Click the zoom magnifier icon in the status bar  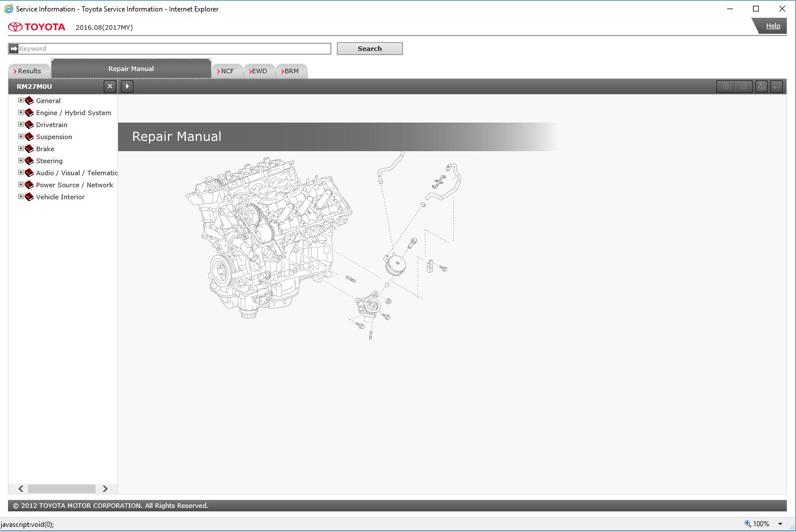747,523
